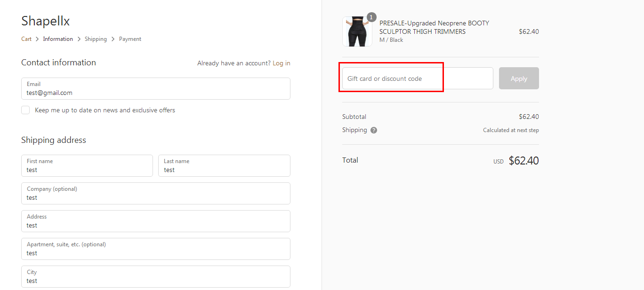This screenshot has width=644, height=290.
Task: Focus the gift card or discount code field
Action: pyautogui.click(x=417, y=78)
